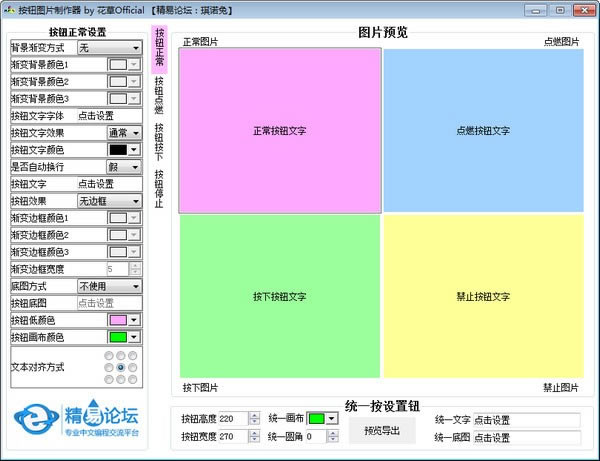
Task: Switch to 按钮点燃 vertical tab
Action: tap(159, 95)
